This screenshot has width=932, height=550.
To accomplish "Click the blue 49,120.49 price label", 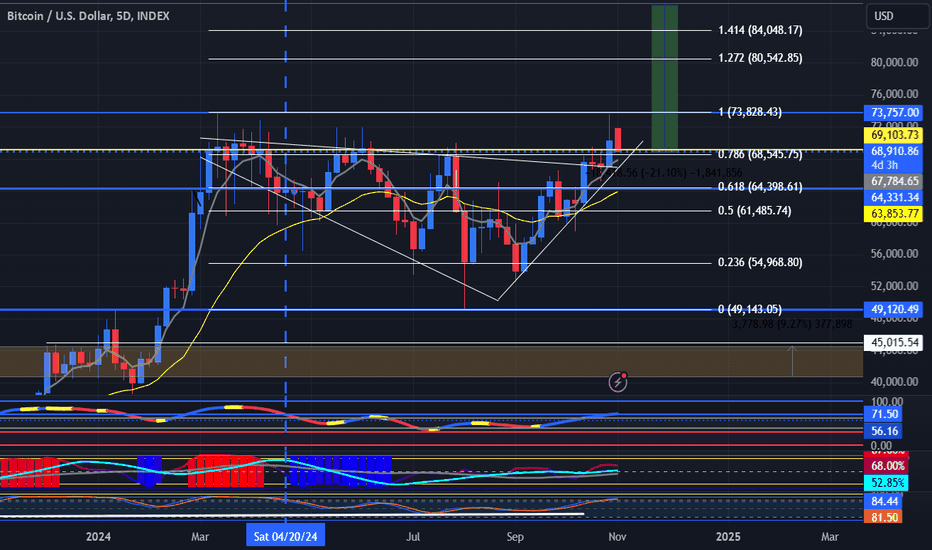I will click(894, 309).
